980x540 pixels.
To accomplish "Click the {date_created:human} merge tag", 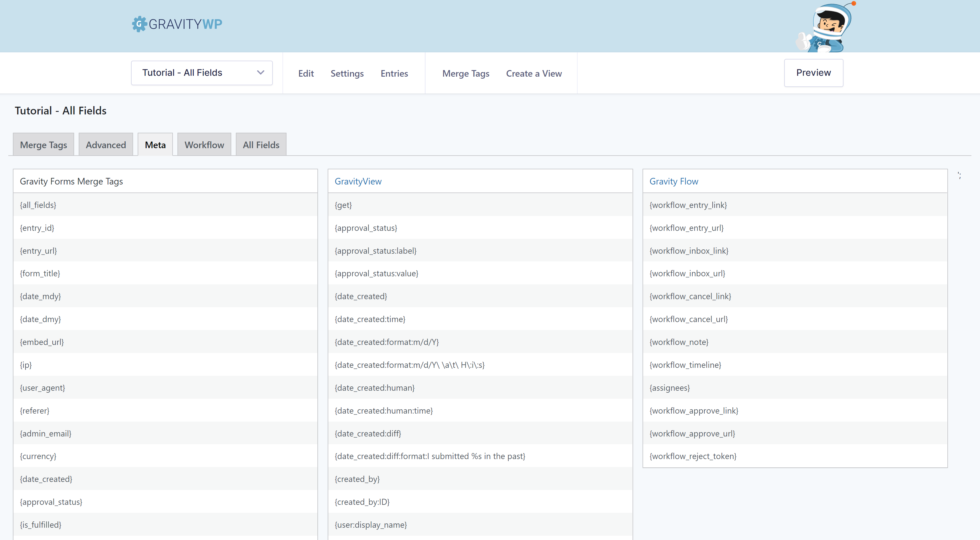I will [x=375, y=388].
